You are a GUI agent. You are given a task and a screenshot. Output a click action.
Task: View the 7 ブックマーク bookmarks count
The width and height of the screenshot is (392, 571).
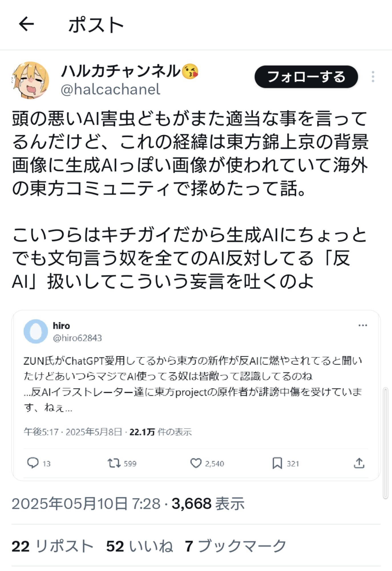pos(235,546)
